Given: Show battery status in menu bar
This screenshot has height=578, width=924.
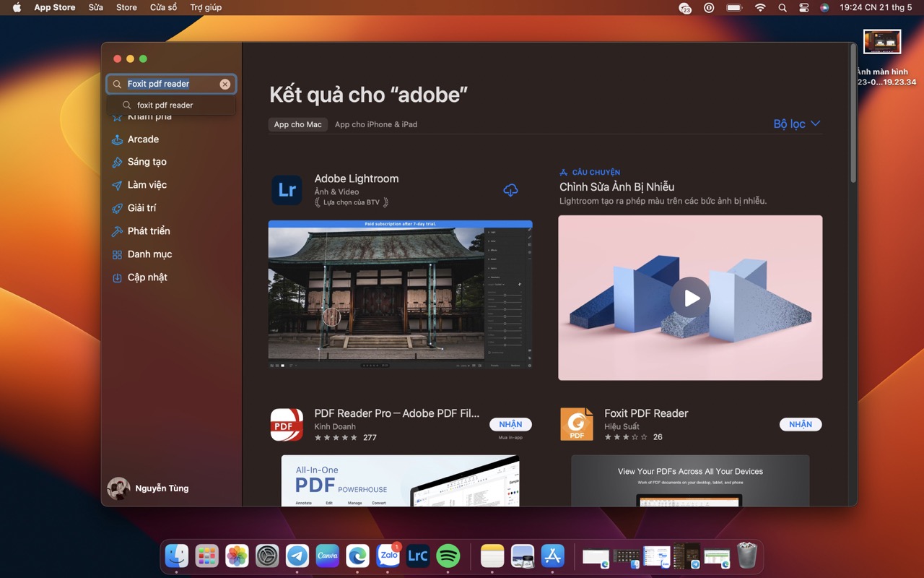Looking at the screenshot, I should coord(734,7).
